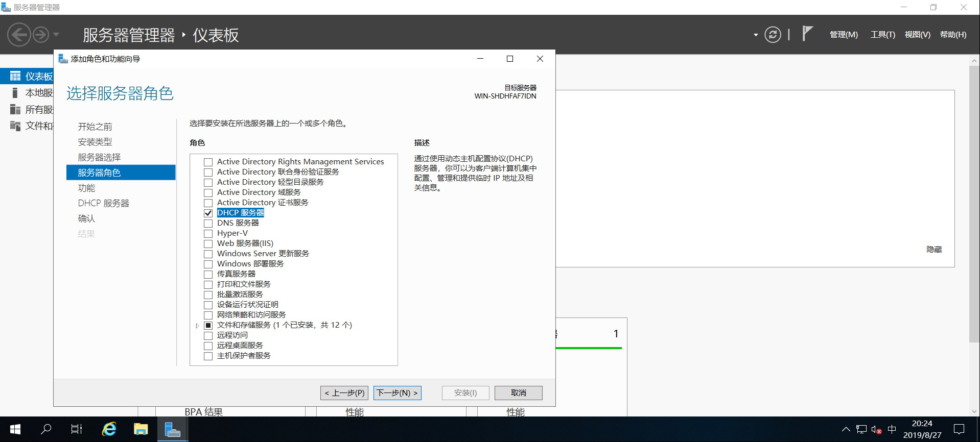980x442 pixels.
Task: Click the 取消 button in wizard
Action: pyautogui.click(x=519, y=392)
